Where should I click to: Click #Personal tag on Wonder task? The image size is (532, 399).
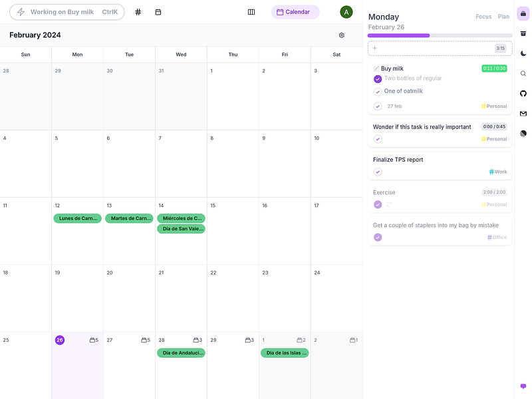click(x=494, y=139)
